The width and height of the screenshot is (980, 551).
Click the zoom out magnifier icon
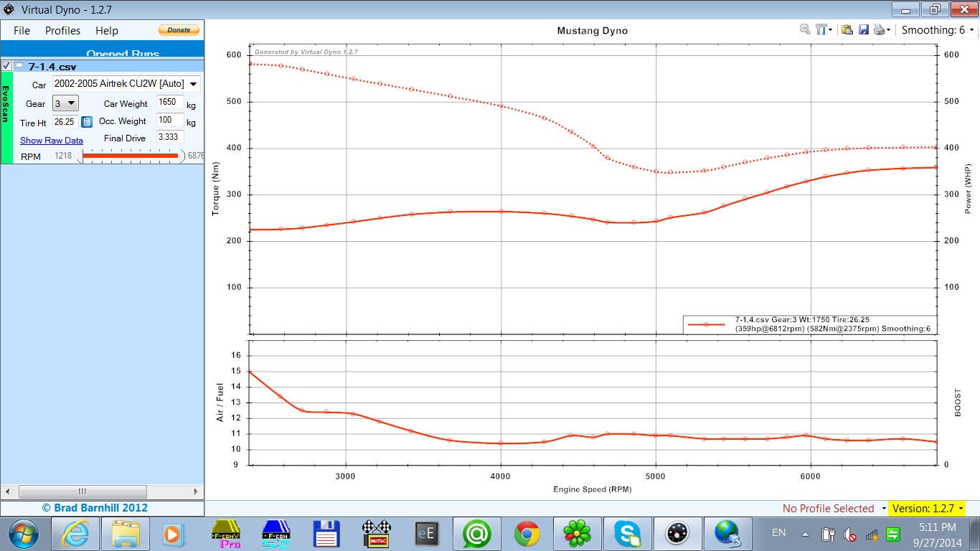(x=805, y=30)
